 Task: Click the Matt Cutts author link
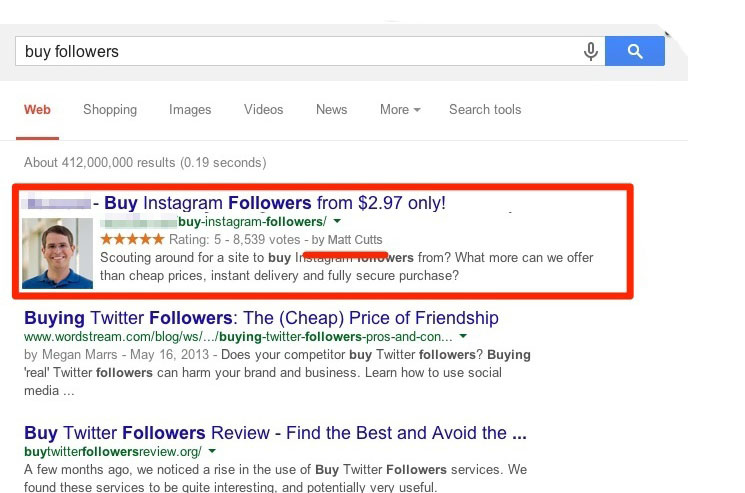point(354,240)
